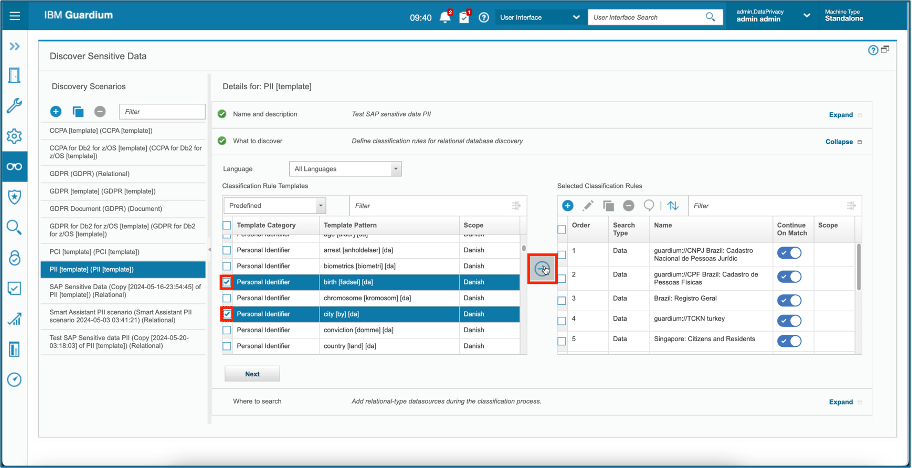Copy the selected classification rule
The height and width of the screenshot is (468, 912).
coord(608,205)
